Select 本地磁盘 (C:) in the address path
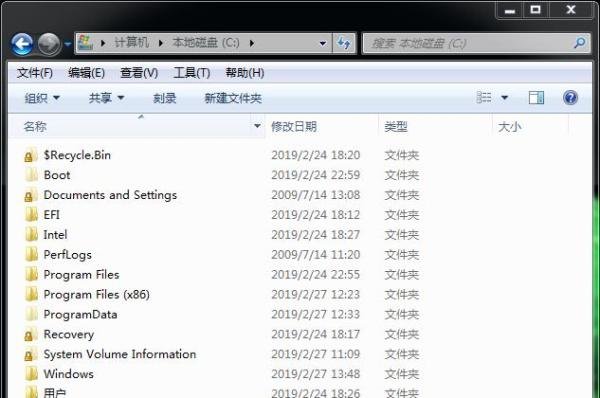600x398 pixels. (x=206, y=42)
